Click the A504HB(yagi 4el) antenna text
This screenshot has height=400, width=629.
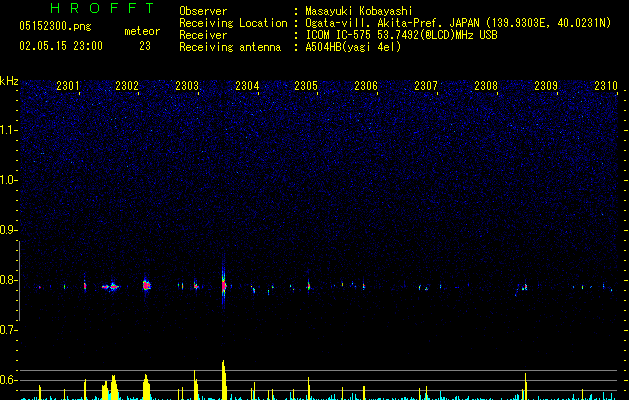pos(353,47)
